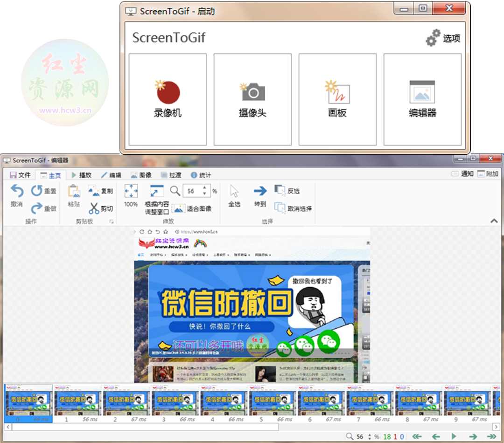Collapse the ribbon with chevron arrow
This screenshot has width=504, height=443.
[x=494, y=221]
